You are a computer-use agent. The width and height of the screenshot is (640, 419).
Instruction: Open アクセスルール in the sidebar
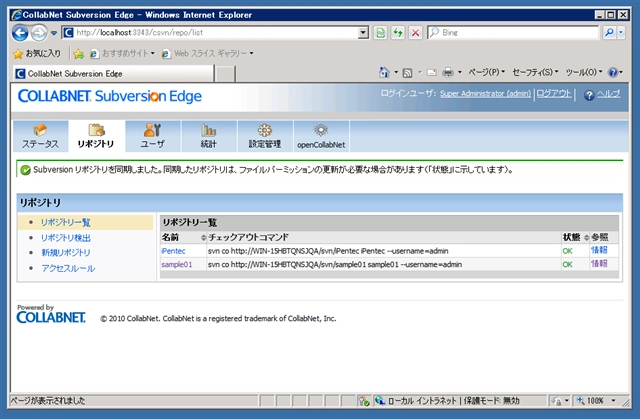[68, 268]
